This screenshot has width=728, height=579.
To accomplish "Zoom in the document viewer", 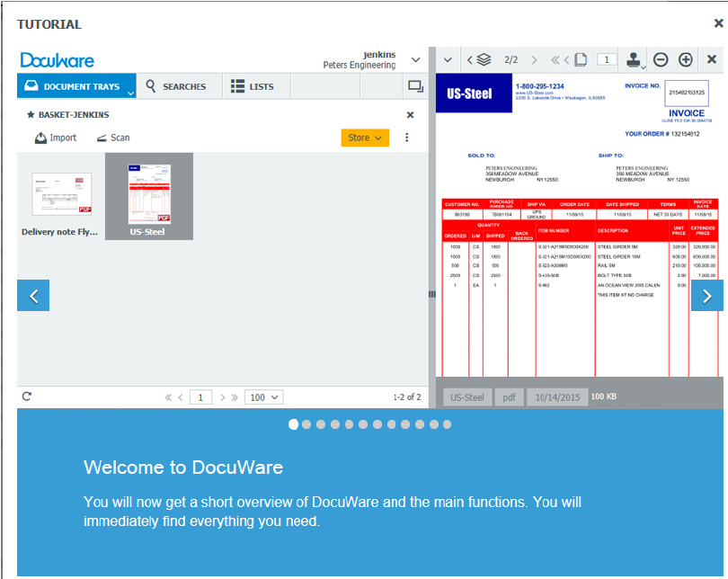I will coord(686,60).
